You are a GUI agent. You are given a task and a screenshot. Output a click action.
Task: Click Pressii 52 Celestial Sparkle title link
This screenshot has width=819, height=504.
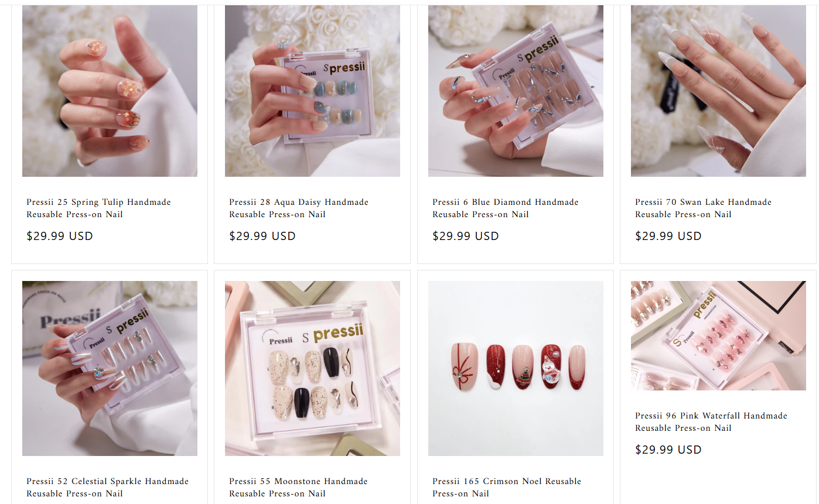click(108, 487)
